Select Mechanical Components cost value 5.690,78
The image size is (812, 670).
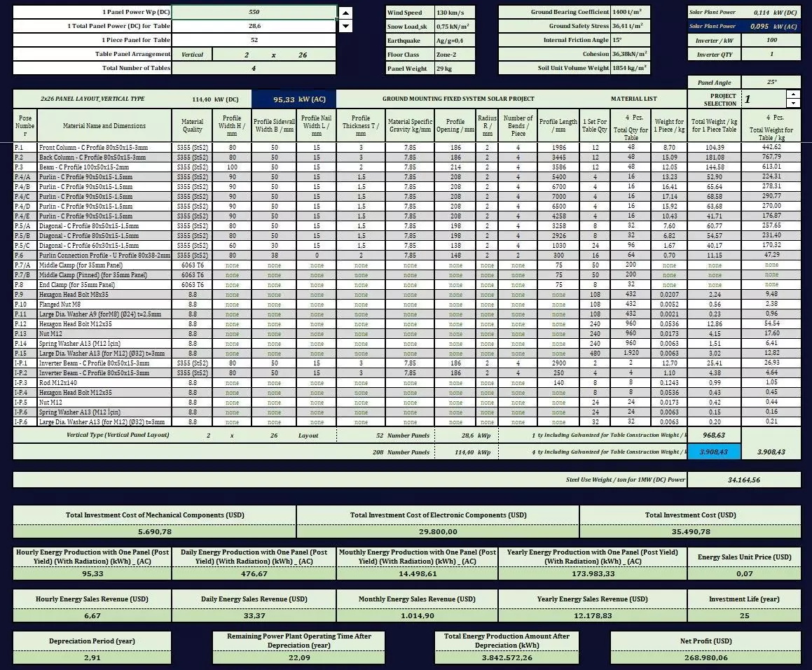tap(154, 532)
